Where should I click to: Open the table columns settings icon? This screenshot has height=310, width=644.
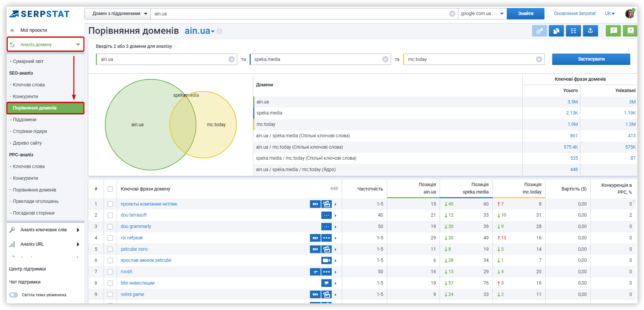[573, 31]
